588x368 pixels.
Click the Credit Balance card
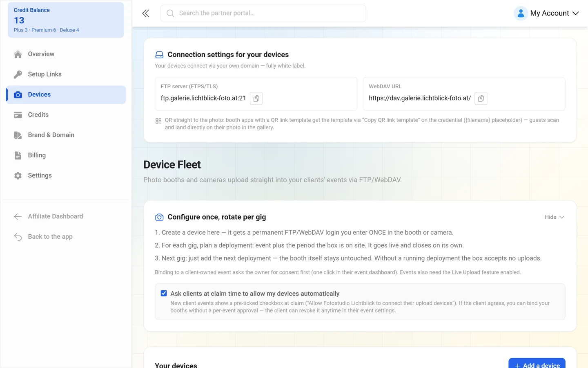coord(66,20)
